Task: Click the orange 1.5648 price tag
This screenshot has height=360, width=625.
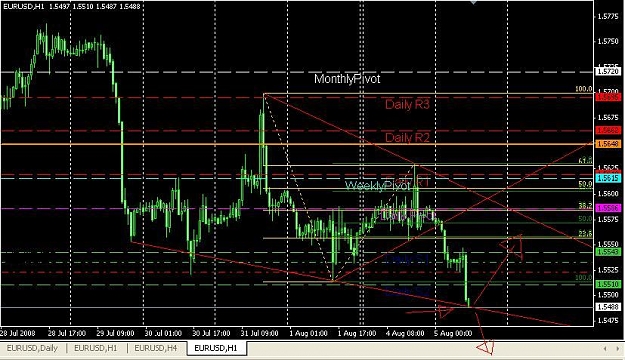Action: (x=608, y=144)
